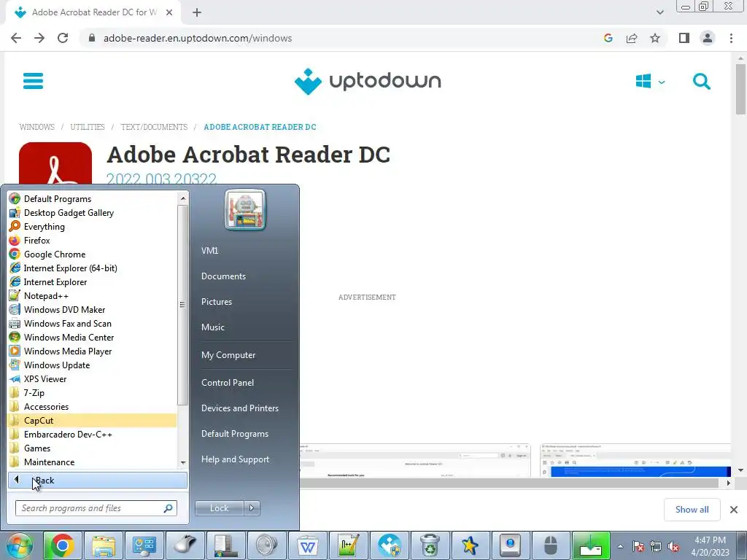Open Documents from the Start menu

[x=223, y=276]
